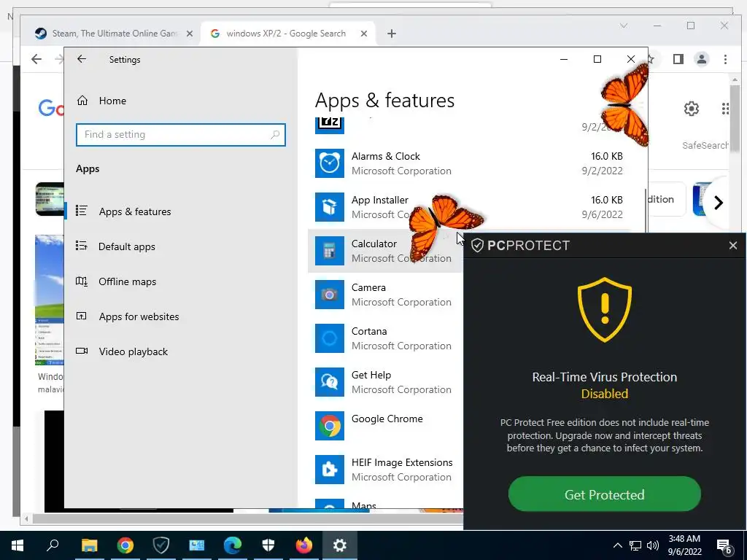Click XP wallpaper image thumbnail in Chrome
747x560 pixels.
pos(50,300)
